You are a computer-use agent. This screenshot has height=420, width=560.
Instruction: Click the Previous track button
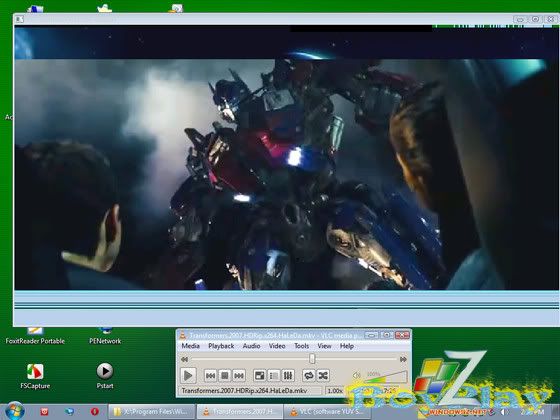210,375
